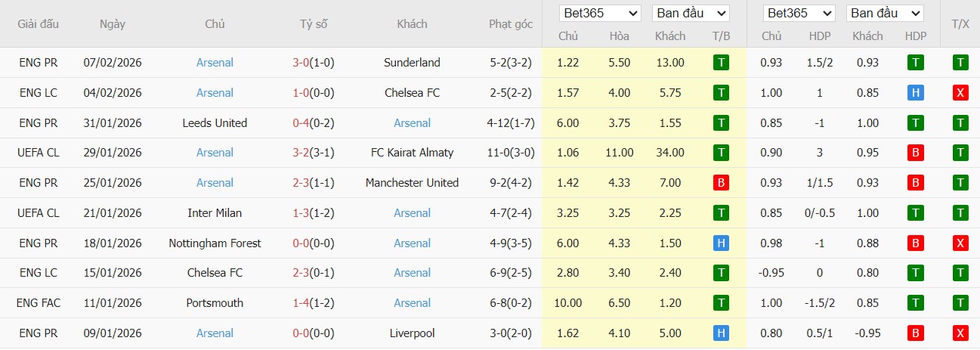Click the red X badge in Liverpool row
The height and width of the screenshot is (350, 980).
point(960,333)
